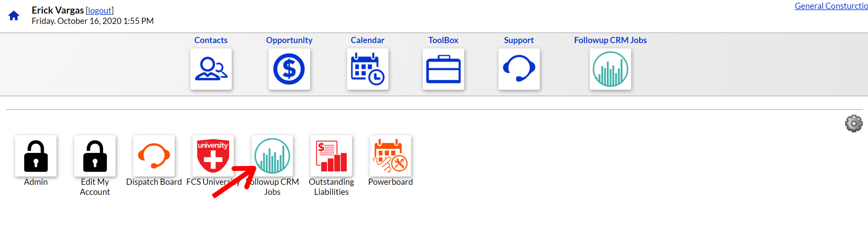Viewport: 868px width, 245px height.
Task: Click the blue home icon
Action: pyautogui.click(x=14, y=16)
